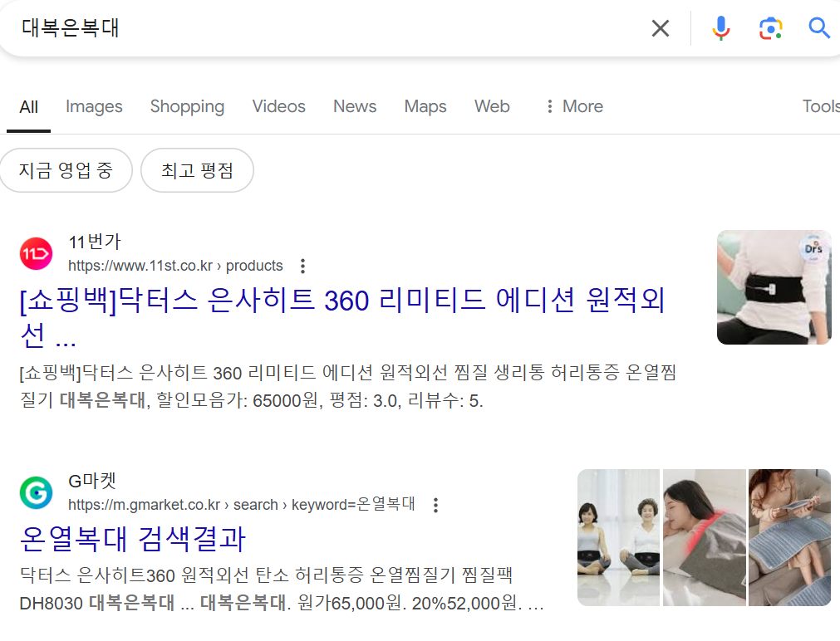
Task: Open the 온열복대 검색결과 G마켓 link
Action: pos(132,540)
